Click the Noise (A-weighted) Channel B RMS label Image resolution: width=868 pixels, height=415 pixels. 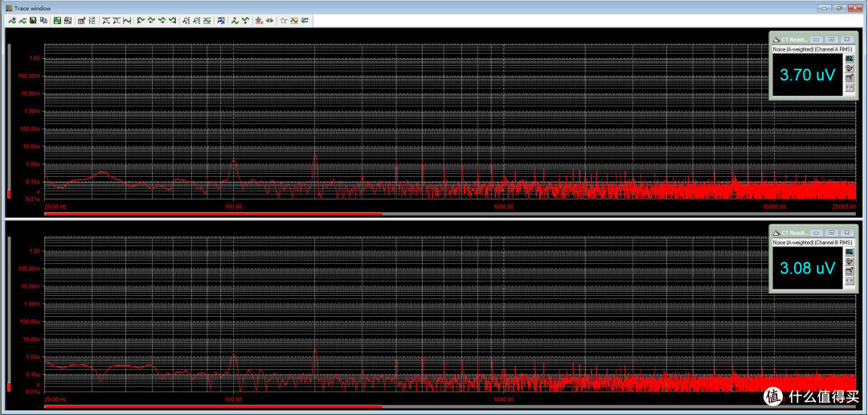(x=812, y=243)
